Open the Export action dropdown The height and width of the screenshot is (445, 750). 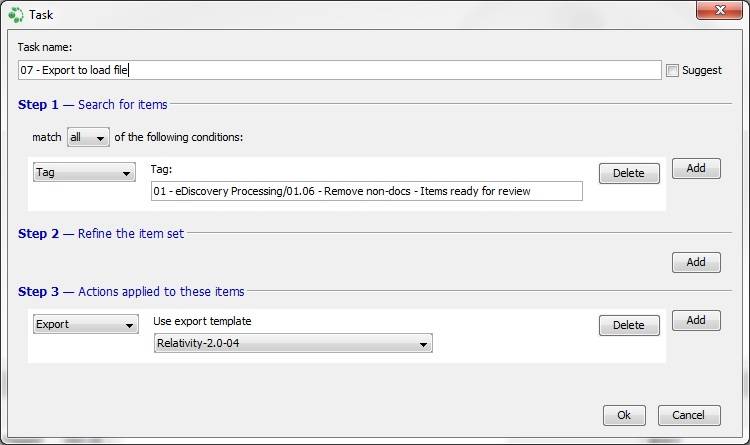[86, 324]
